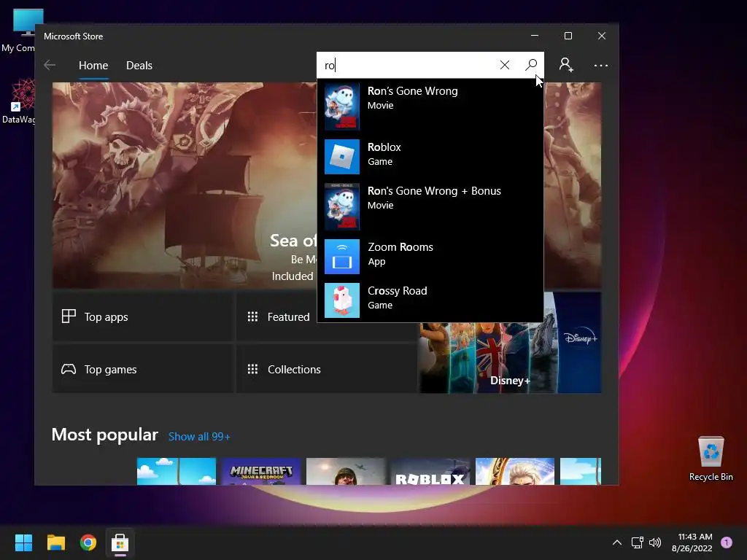Screen dimensions: 747x560
Task: Open the volume speaker tray icon
Action: [x=655, y=542]
